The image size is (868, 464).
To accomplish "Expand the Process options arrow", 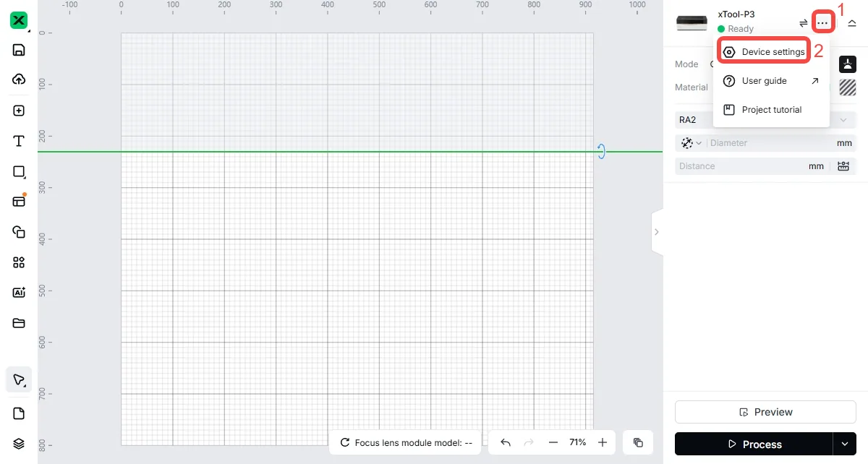I will (844, 444).
